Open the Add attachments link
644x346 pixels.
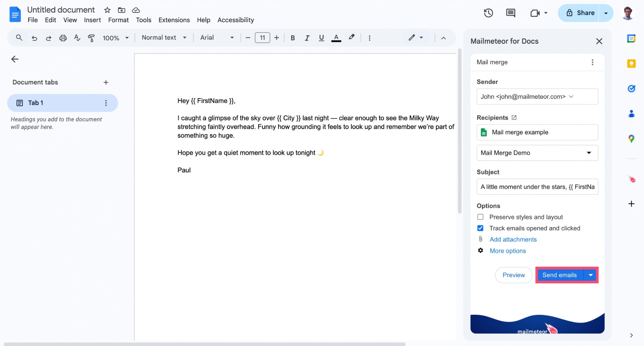513,239
